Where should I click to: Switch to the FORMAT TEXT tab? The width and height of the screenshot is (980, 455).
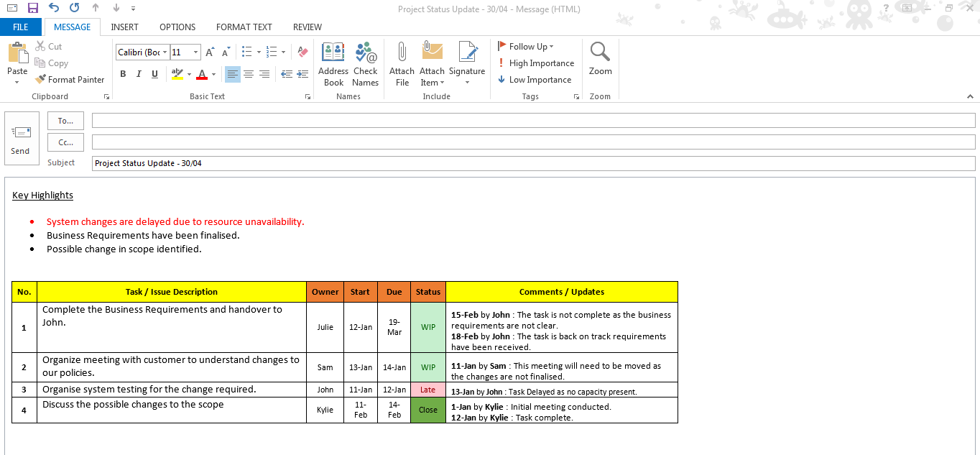pos(244,27)
